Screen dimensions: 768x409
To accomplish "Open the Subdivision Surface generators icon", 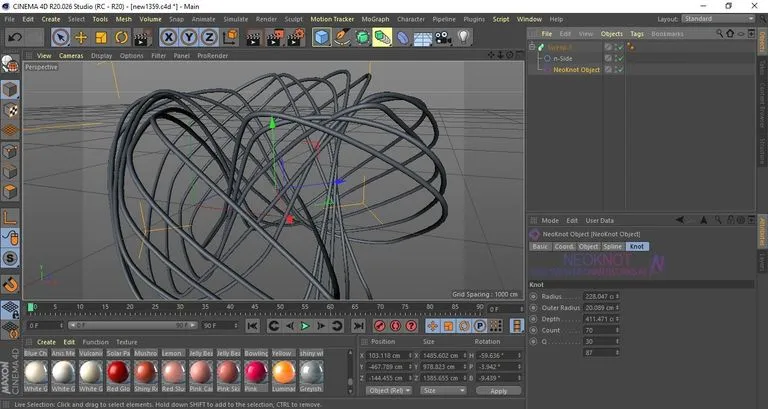I will tap(362, 37).
